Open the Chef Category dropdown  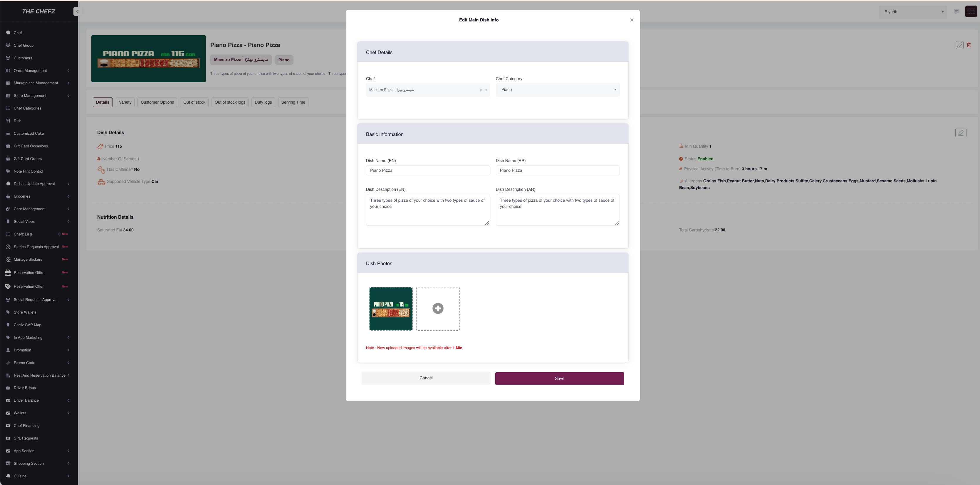pos(557,90)
